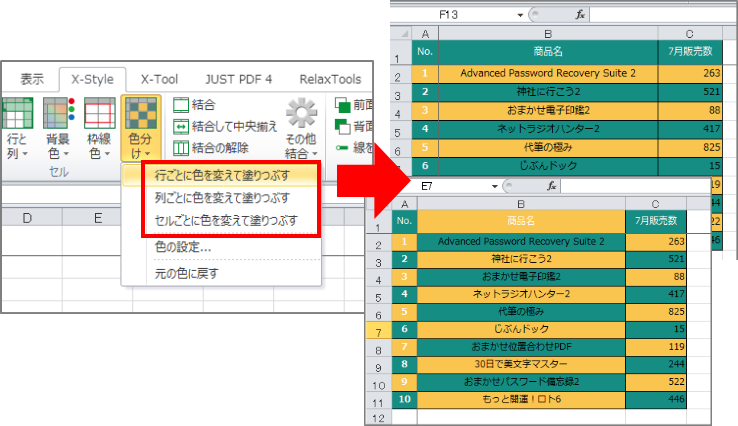
Task: Click 神社に行こう2 cell in front sheet
Action: pos(521,259)
